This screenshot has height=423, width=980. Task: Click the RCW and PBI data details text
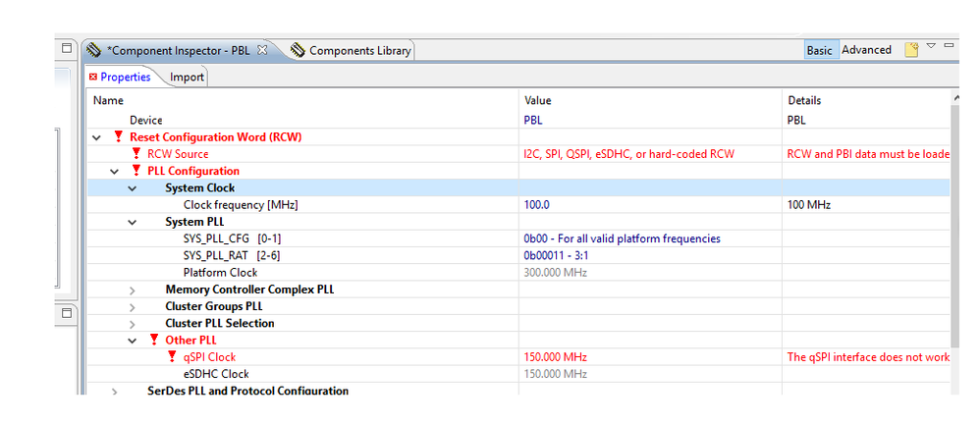(869, 154)
